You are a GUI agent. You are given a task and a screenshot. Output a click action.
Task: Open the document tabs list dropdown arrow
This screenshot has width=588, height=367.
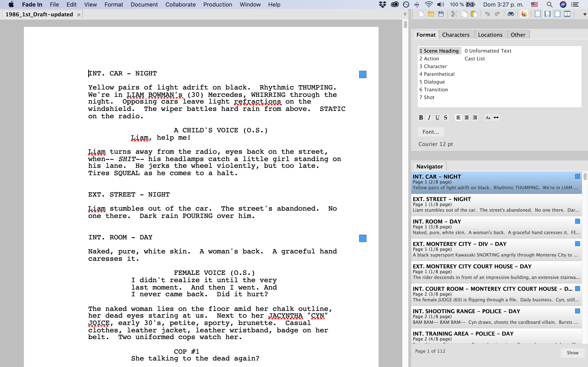pos(405,14)
